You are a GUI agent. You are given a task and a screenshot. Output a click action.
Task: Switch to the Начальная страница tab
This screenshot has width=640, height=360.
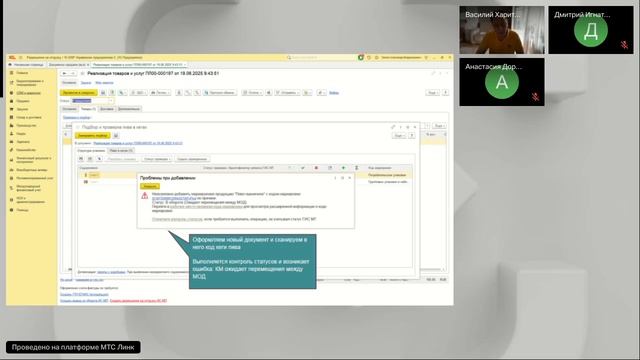point(26,65)
